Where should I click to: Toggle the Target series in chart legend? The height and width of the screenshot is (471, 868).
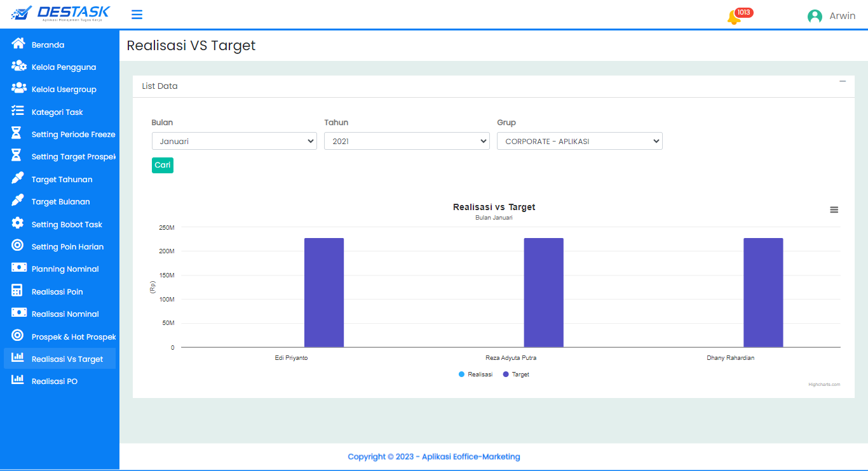pyautogui.click(x=516, y=375)
